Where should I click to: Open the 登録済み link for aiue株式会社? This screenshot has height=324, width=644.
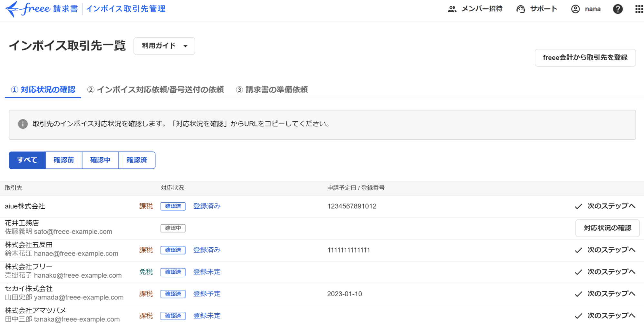pos(207,206)
